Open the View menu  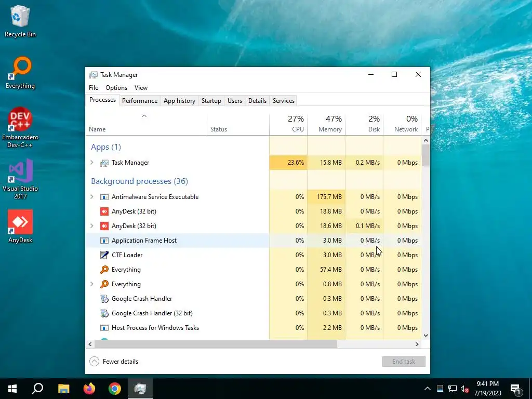click(141, 88)
